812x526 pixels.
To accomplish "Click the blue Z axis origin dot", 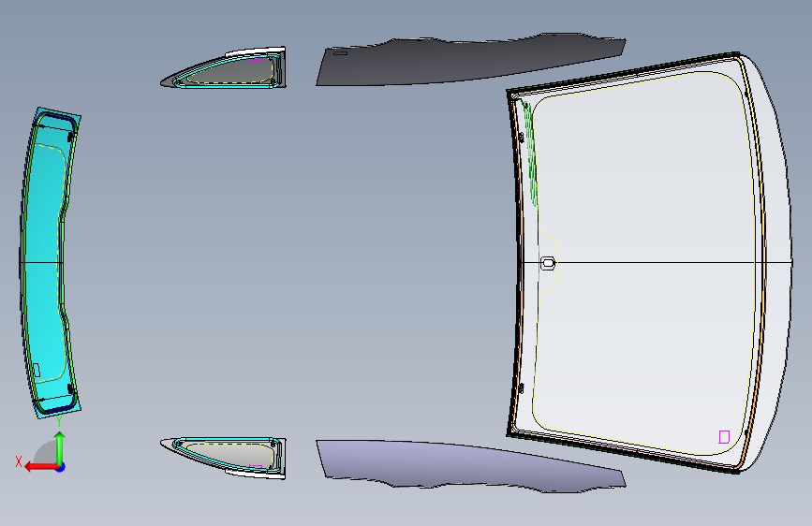I will (61, 467).
